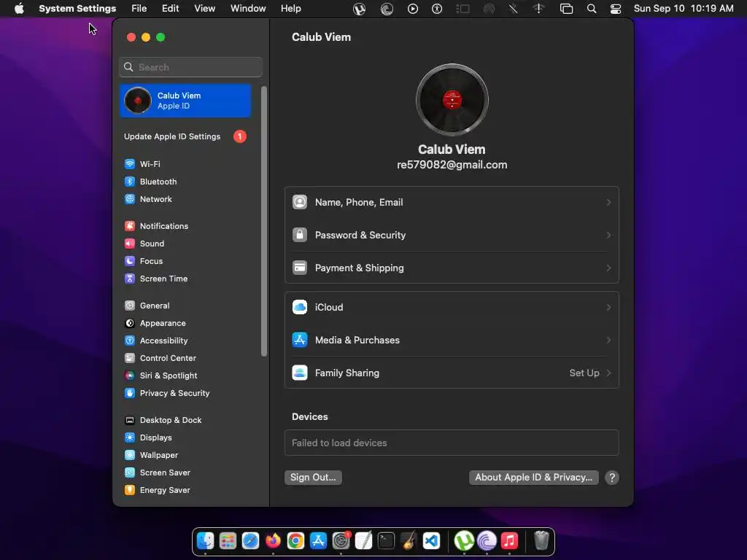Click the help question mark button

[x=612, y=477]
